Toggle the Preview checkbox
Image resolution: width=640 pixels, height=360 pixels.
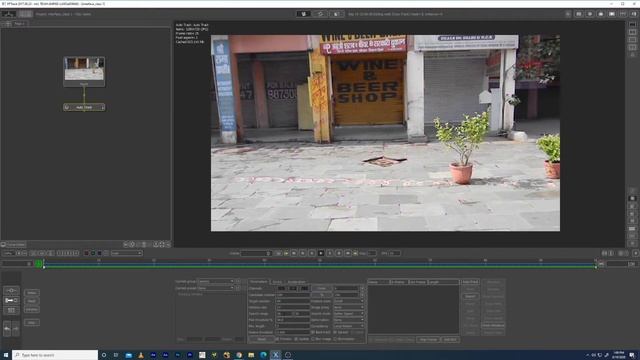click(x=278, y=339)
